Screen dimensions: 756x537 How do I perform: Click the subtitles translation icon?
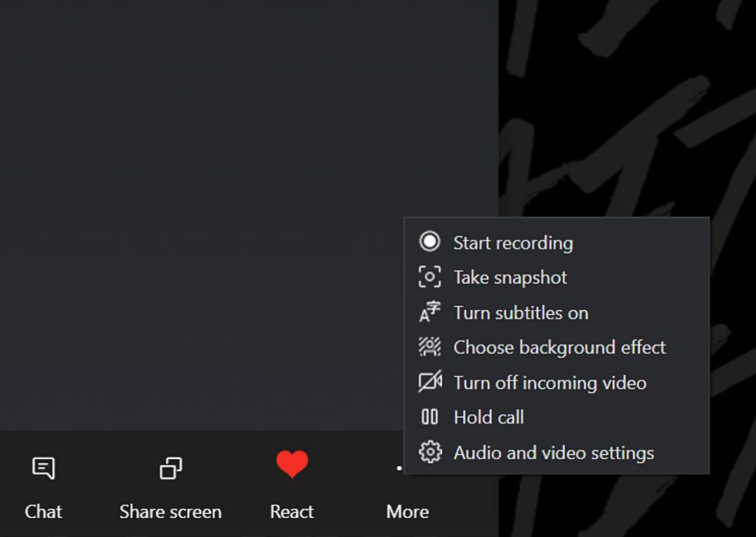click(430, 312)
